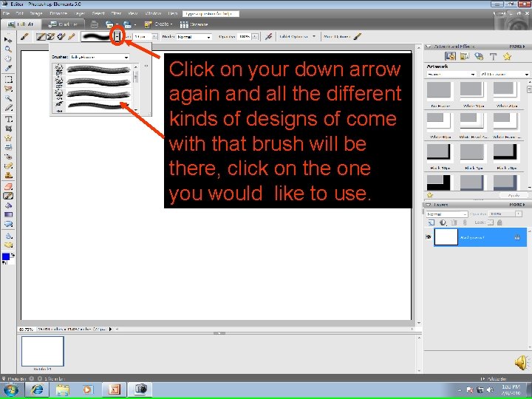
Task: Click MORE on Artwork and Effects palette
Action: 517,46
